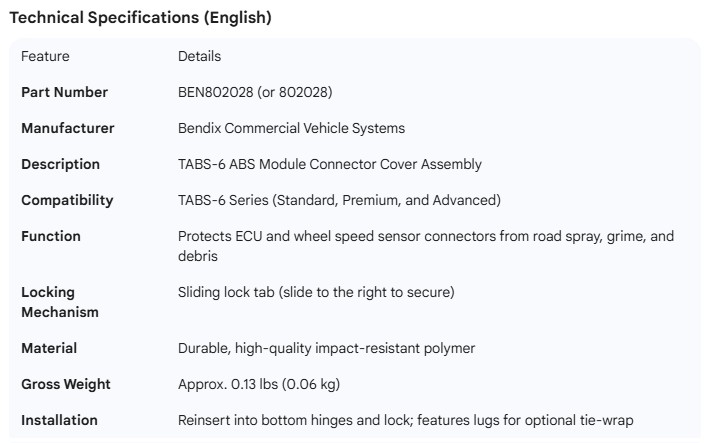This screenshot has height=443, width=706.
Task: Click the Details column header
Action: pos(199,56)
